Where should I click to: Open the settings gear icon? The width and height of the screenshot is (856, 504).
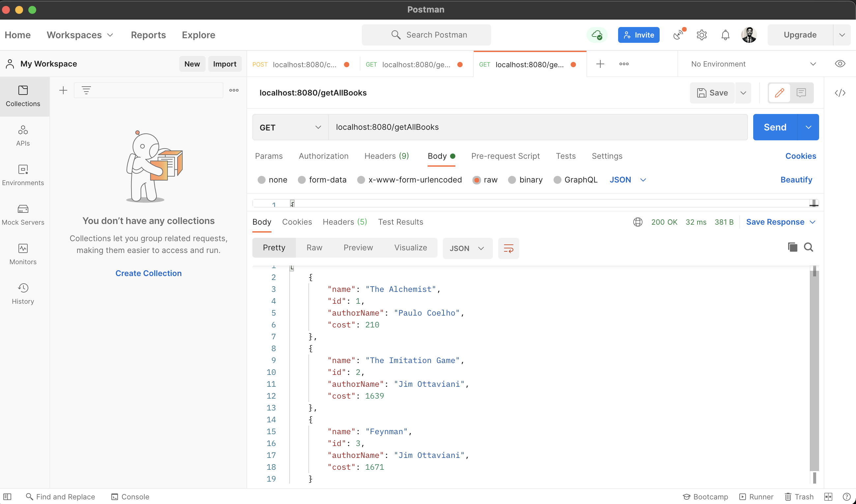click(x=702, y=35)
